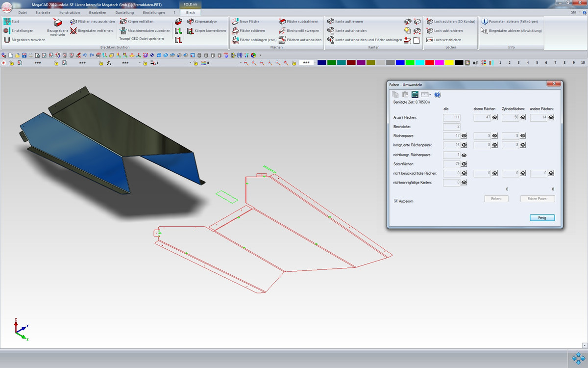Select Neue Fläche tool

coord(245,22)
